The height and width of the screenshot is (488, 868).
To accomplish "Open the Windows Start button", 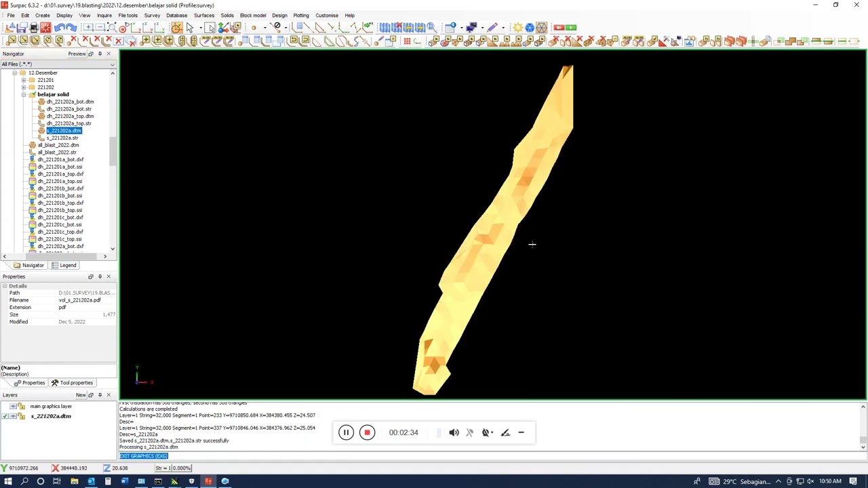I will [8, 481].
